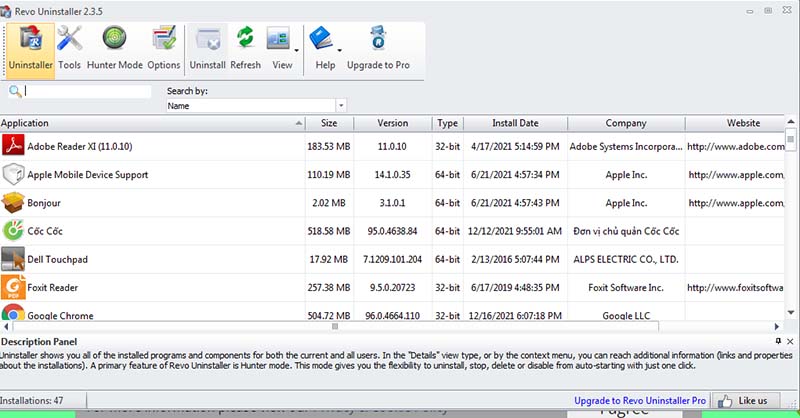This screenshot has height=418, width=800.
Task: Click the Google LLC company cell
Action: point(626,315)
